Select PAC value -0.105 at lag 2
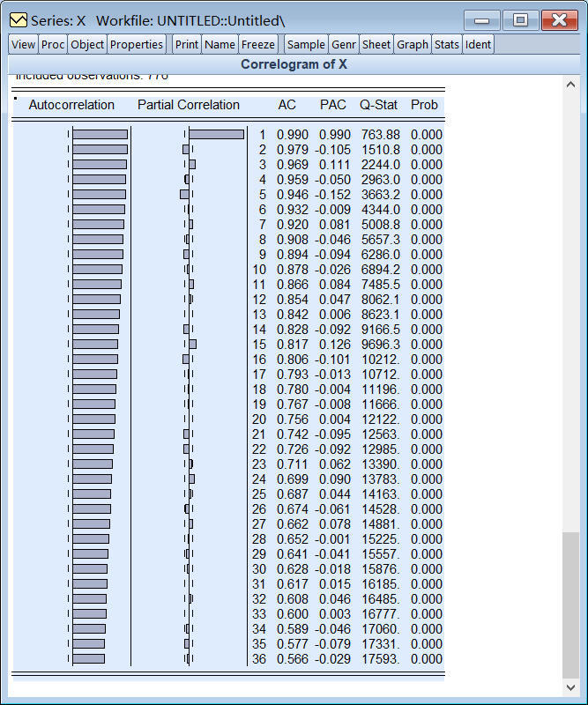Screen dimensions: 588x705 click(332, 150)
